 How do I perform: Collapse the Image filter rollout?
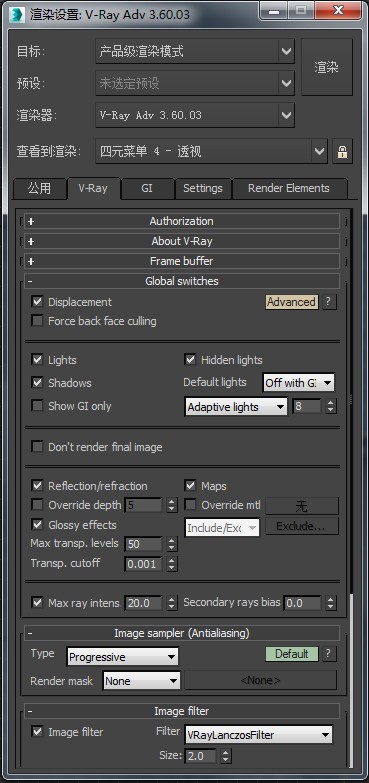pos(182,711)
